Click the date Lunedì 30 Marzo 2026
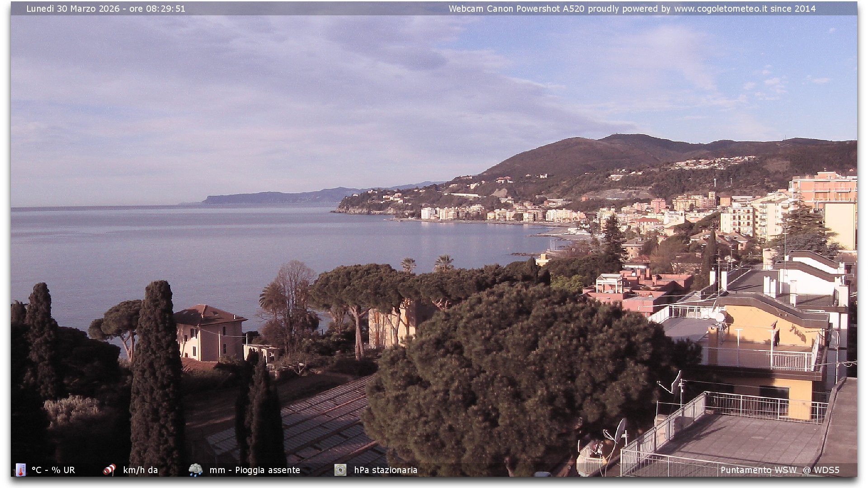 coord(73,9)
